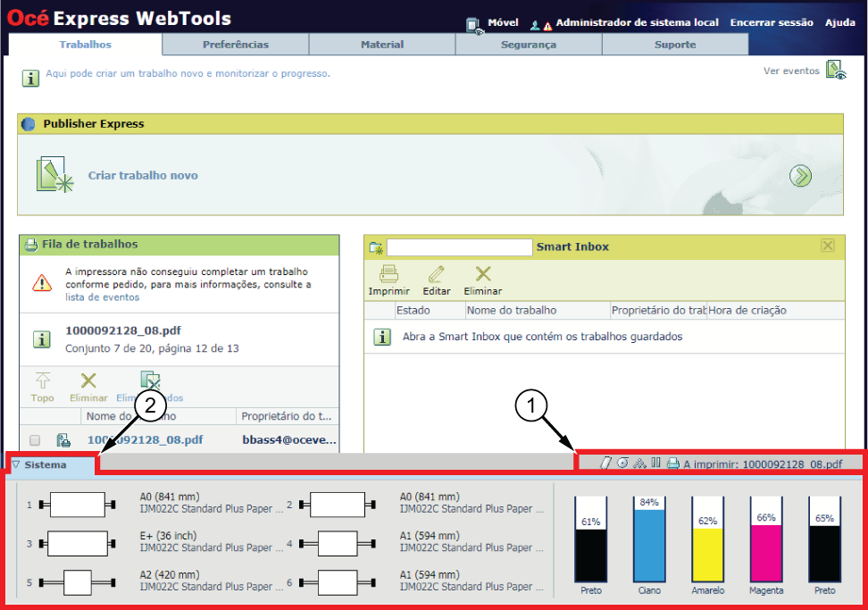
Task: Click the first Preto ink level bar at 61%
Action: click(x=590, y=539)
